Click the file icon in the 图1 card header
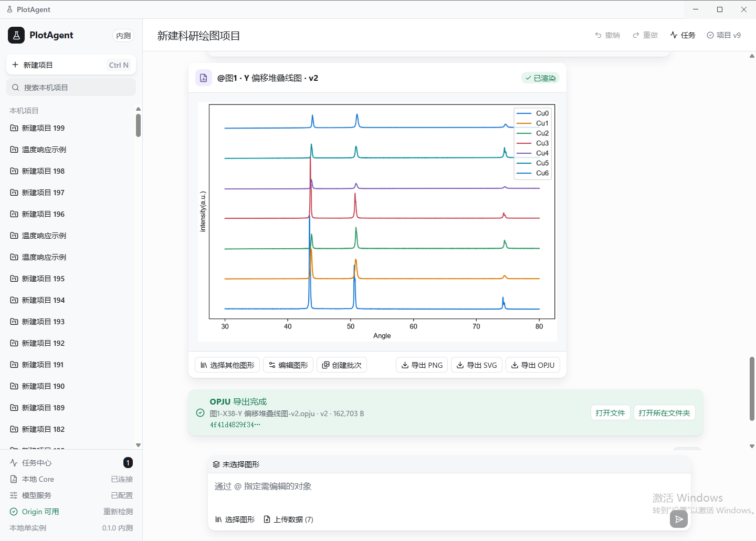The width and height of the screenshot is (756, 541). point(204,78)
